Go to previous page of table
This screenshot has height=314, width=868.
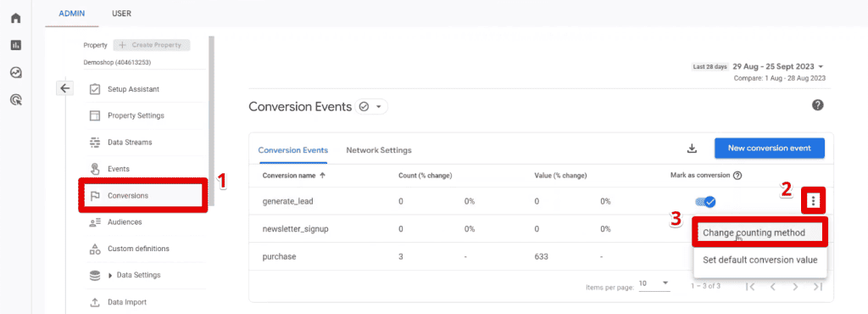tap(773, 286)
